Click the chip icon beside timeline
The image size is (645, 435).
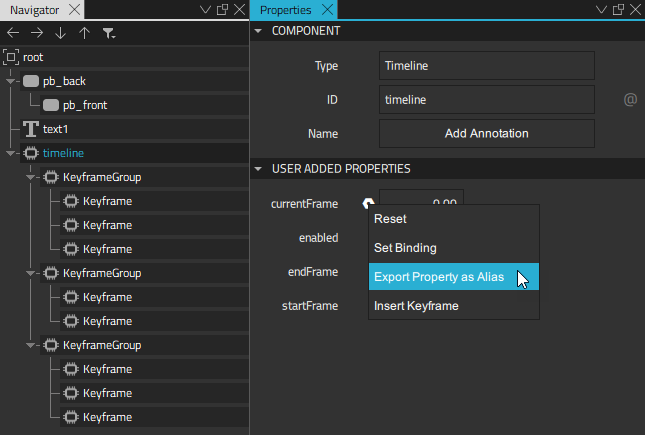[x=31, y=153]
